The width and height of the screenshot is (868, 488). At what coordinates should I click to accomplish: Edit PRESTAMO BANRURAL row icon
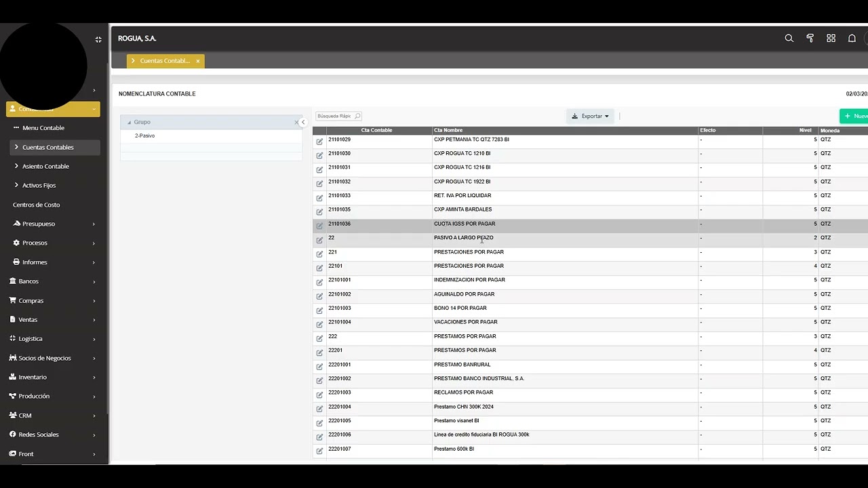coord(319,367)
